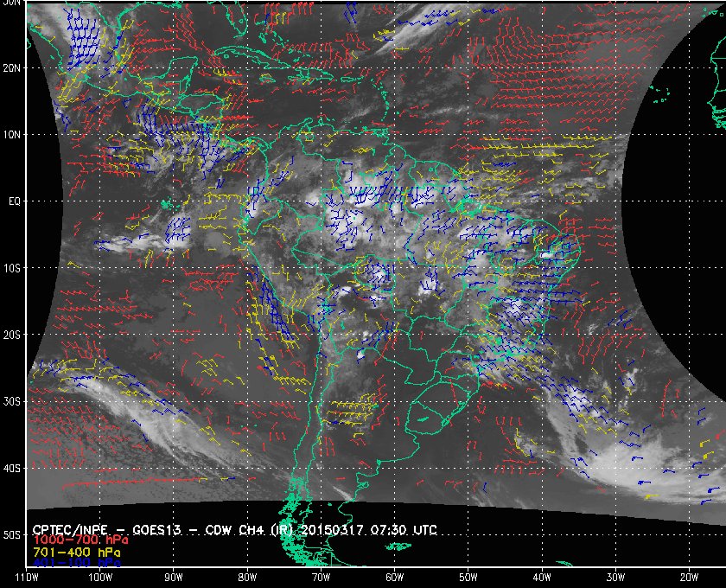Click the 60W longitude label

pos(394,578)
